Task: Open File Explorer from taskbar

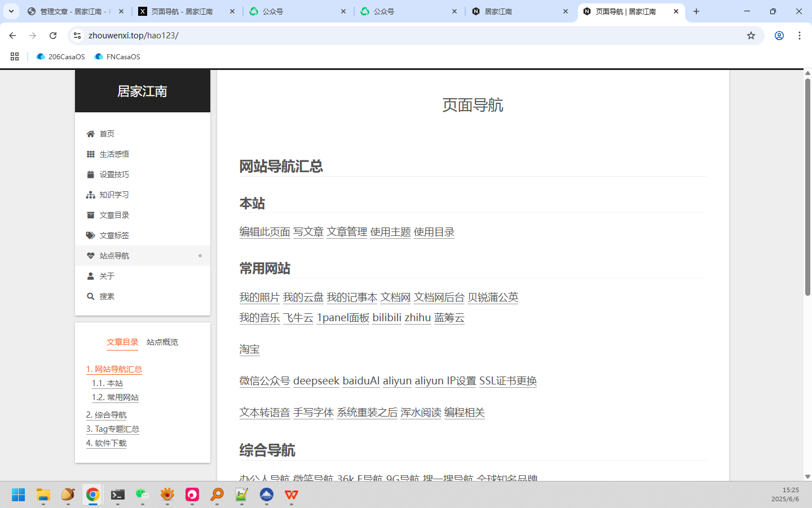Action: (43, 495)
